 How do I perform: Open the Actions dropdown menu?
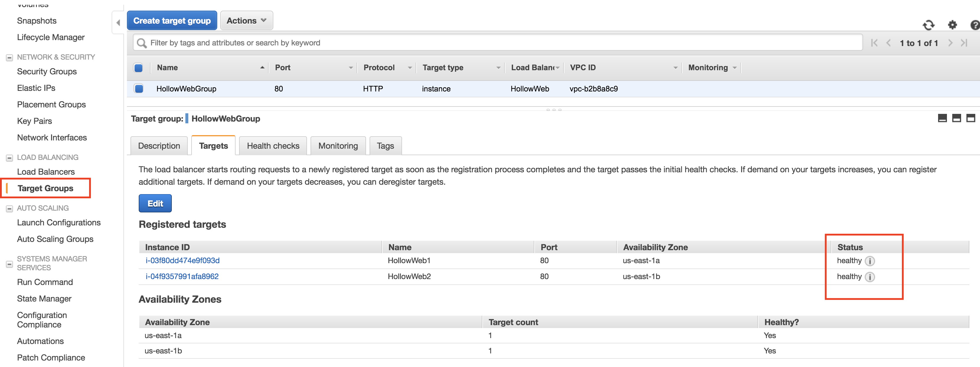(x=246, y=21)
